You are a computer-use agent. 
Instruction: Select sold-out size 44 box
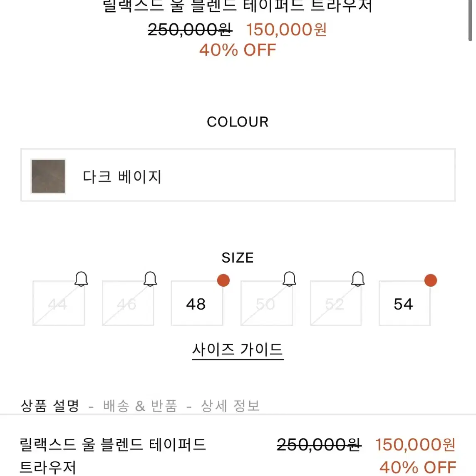(59, 303)
